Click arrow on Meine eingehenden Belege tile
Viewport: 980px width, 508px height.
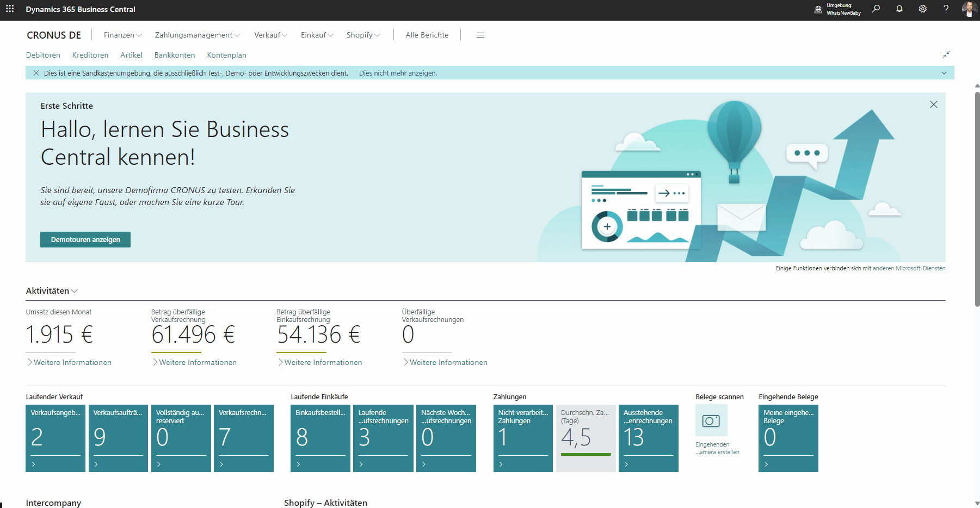[x=766, y=464]
